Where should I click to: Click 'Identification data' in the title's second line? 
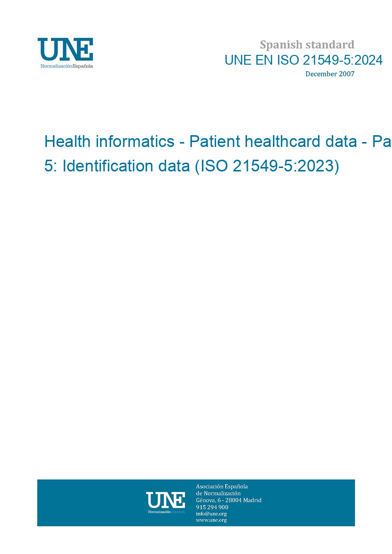pyautogui.click(x=126, y=166)
